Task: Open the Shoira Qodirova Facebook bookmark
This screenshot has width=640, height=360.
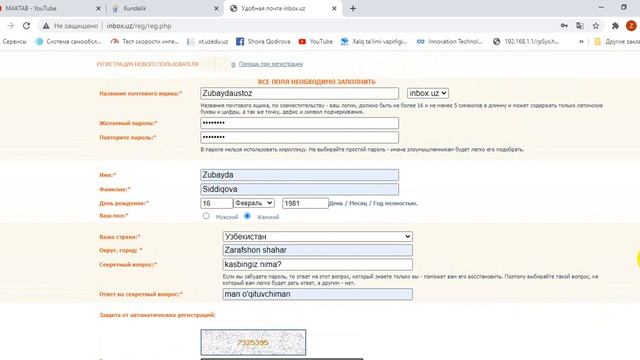Action: (263, 42)
